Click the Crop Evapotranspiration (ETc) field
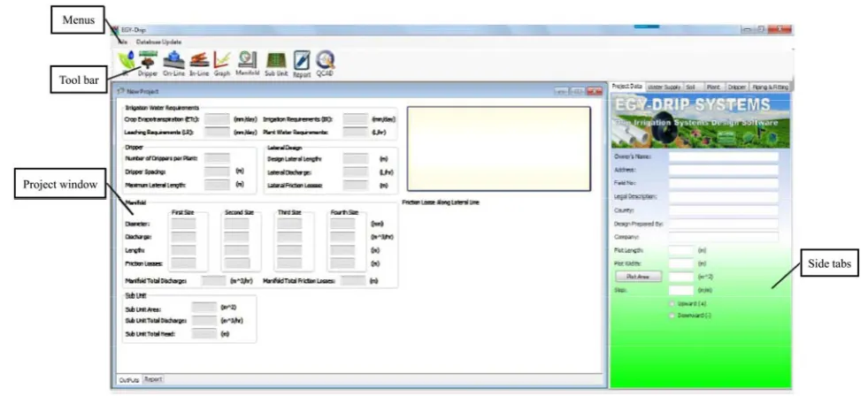868x396 pixels. (217, 119)
